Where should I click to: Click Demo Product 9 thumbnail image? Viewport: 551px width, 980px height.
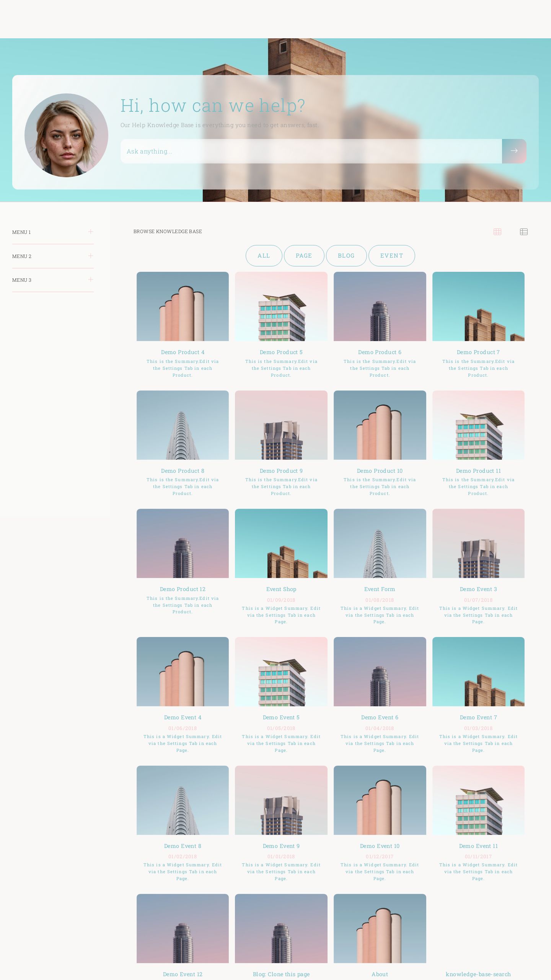tap(281, 425)
